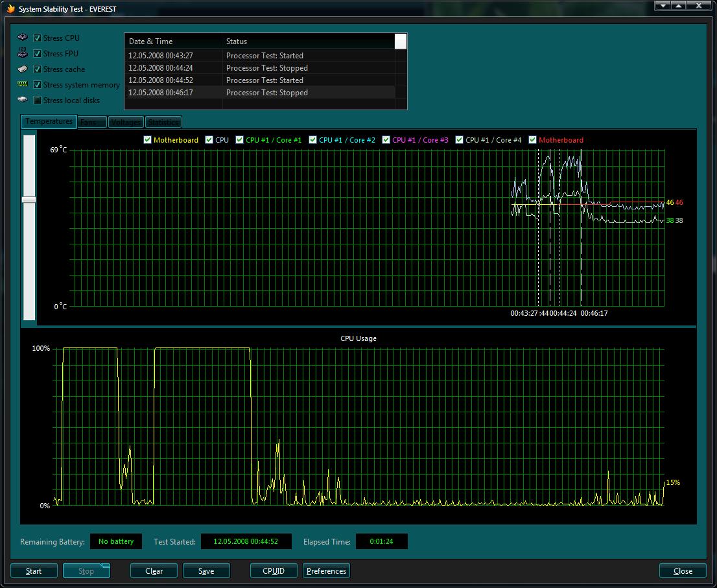The image size is (717, 588).
Task: Open Preferences
Action: coord(327,570)
